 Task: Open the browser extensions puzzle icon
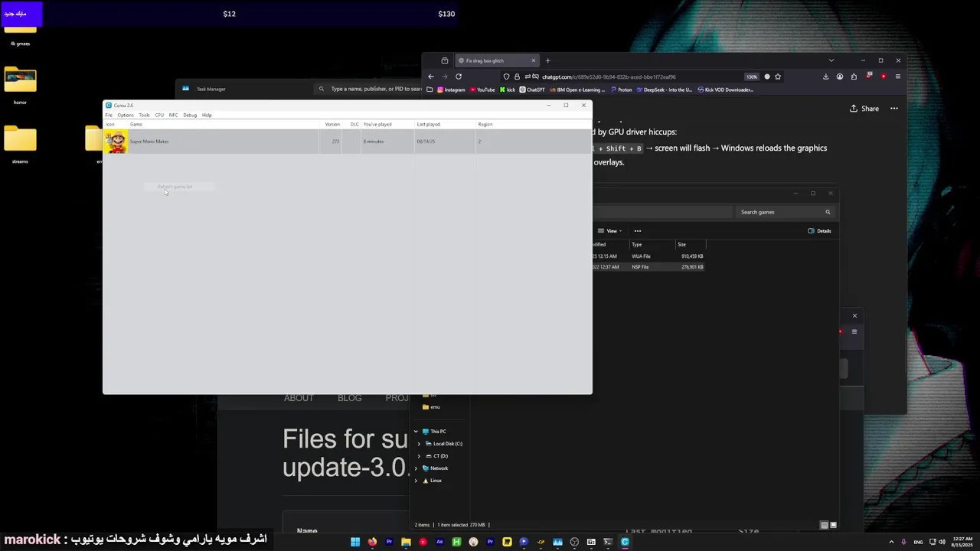click(854, 77)
